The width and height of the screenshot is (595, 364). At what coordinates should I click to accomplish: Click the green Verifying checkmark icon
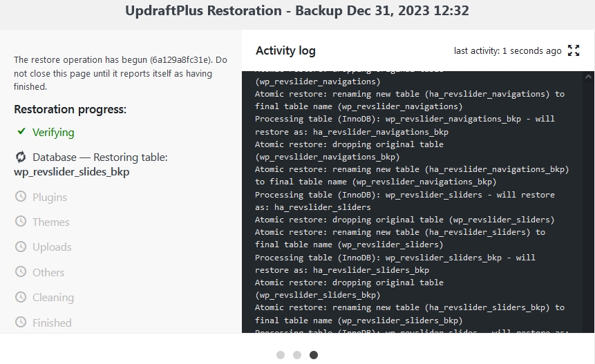point(21,131)
